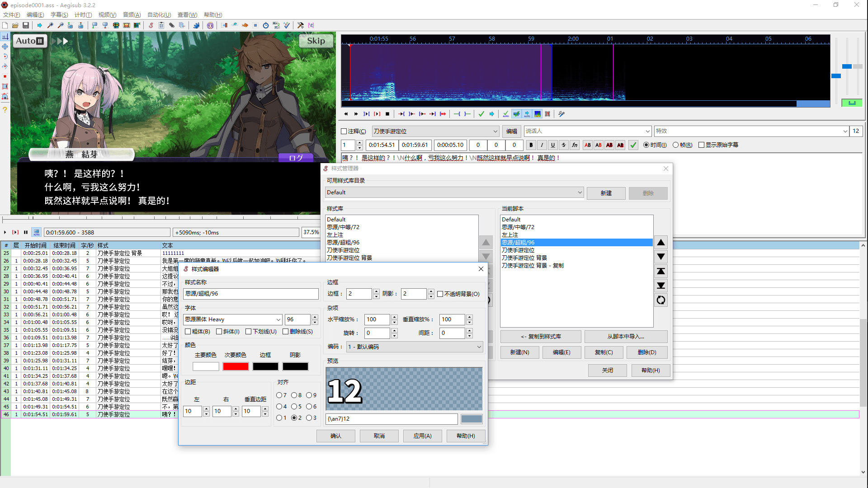
Task: Change preview background color swatch
Action: (x=472, y=419)
